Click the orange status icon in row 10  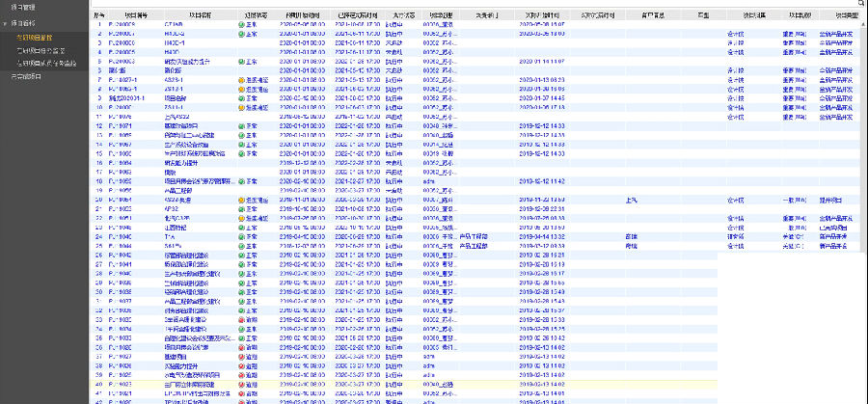(241, 106)
